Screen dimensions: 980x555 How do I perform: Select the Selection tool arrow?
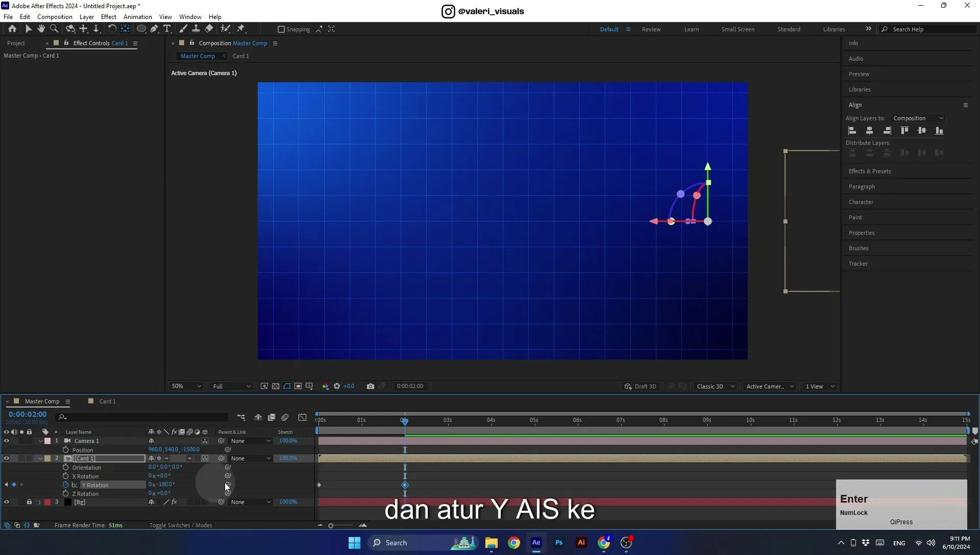pos(29,29)
